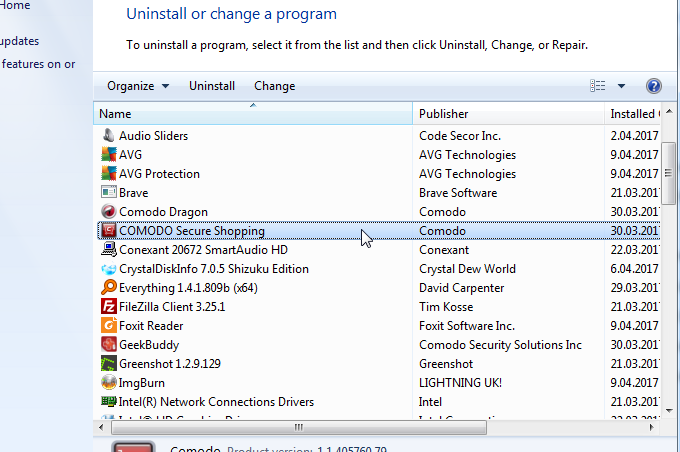Sort by the Installed On column
Viewport: 680px width, 452px height.
coord(634,114)
